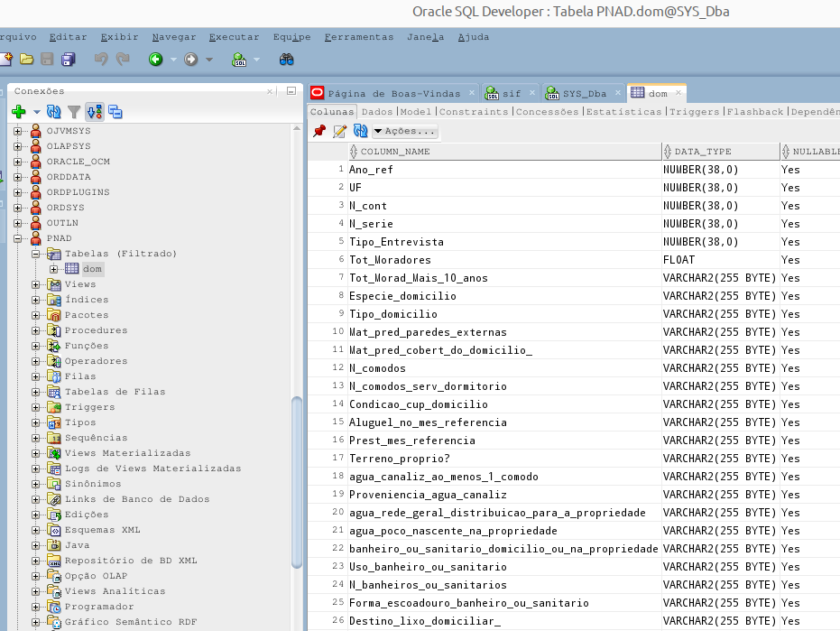Click the gray Forward navigation arrow
The image size is (840, 631).
pos(190,59)
